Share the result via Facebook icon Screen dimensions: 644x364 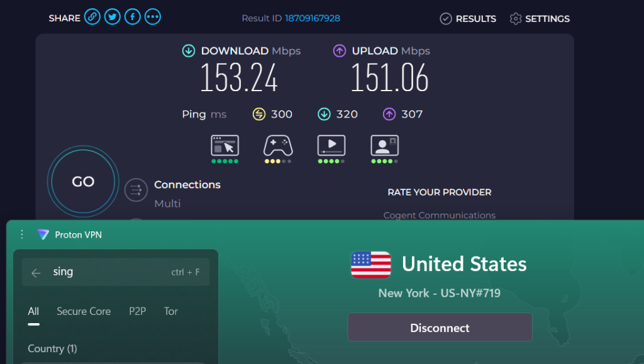(132, 16)
